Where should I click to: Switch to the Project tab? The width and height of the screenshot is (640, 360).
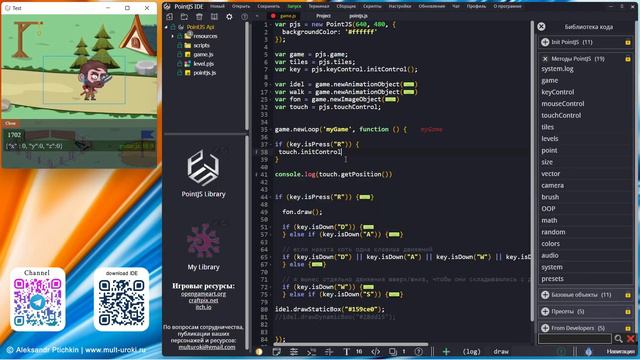coord(323,16)
